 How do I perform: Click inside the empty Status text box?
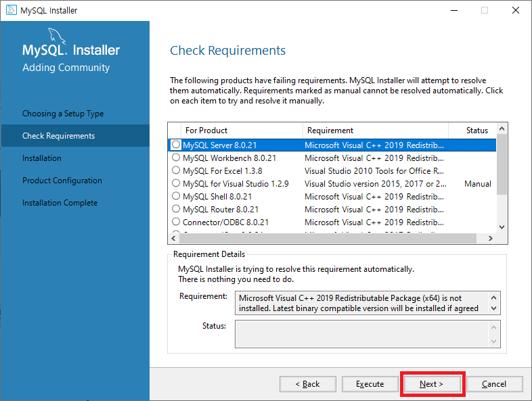tap(361, 334)
